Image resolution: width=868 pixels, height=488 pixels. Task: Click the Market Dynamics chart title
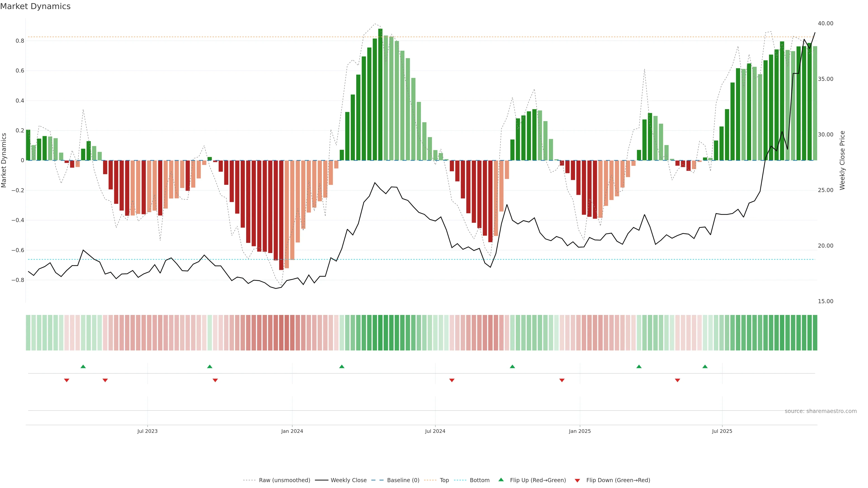pos(35,6)
